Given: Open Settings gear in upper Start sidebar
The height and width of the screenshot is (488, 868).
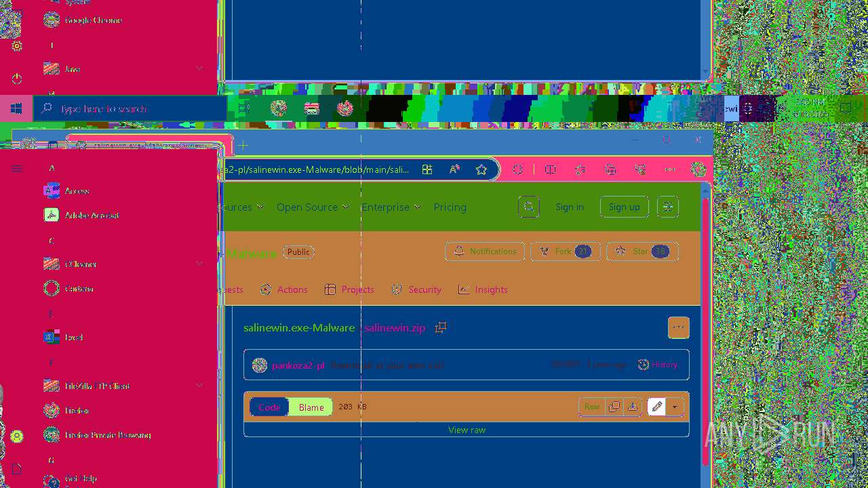Looking at the screenshot, I should point(17,46).
